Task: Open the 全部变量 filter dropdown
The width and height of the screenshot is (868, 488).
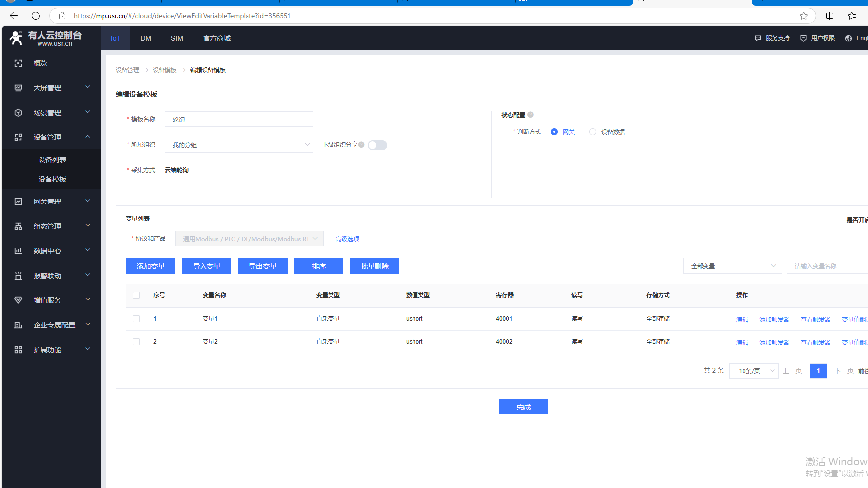Action: coord(732,266)
